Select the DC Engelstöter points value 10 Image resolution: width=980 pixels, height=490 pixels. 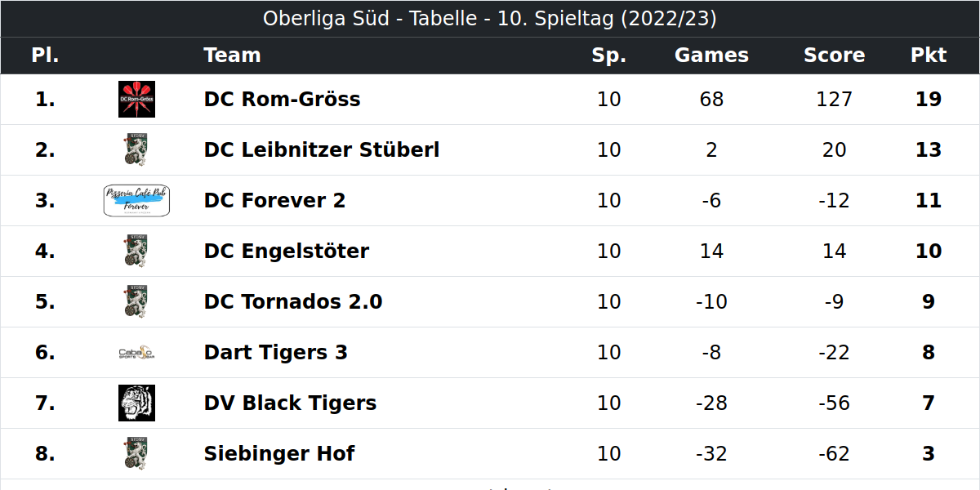(929, 251)
